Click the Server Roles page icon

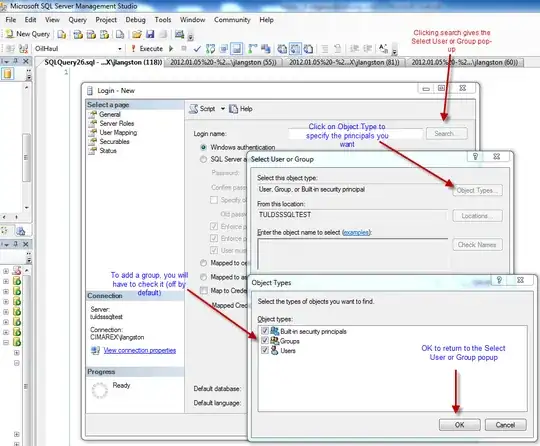[92, 123]
